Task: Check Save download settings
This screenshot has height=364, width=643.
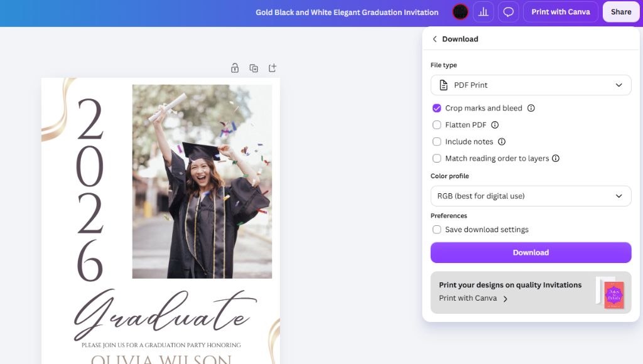Action: pyautogui.click(x=437, y=230)
